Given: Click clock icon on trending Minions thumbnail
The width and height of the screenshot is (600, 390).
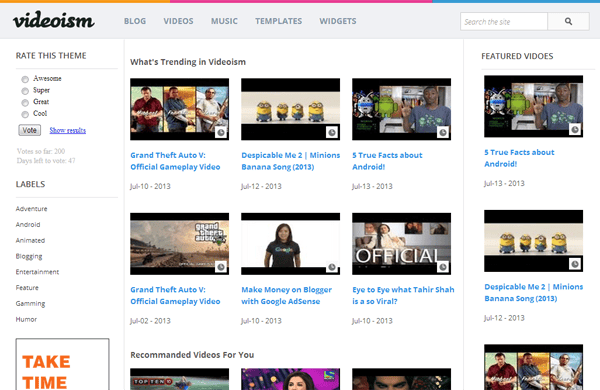Looking at the screenshot, I should 332,132.
